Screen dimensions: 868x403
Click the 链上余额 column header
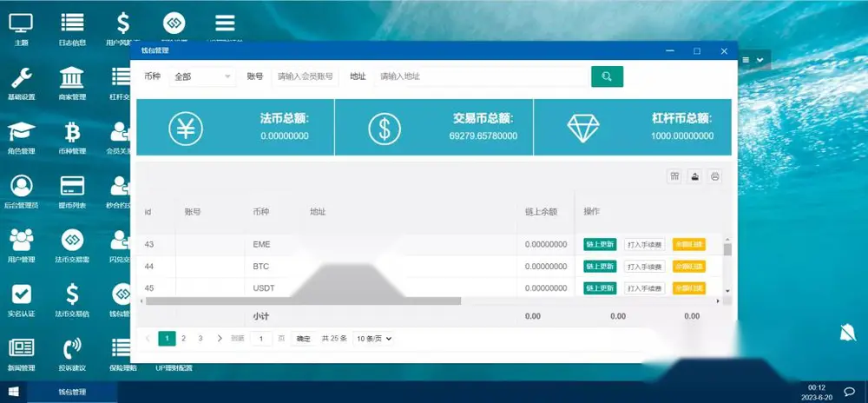pyautogui.click(x=541, y=211)
